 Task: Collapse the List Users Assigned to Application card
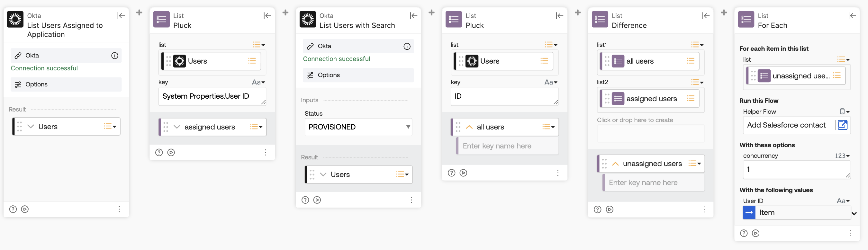point(121,15)
